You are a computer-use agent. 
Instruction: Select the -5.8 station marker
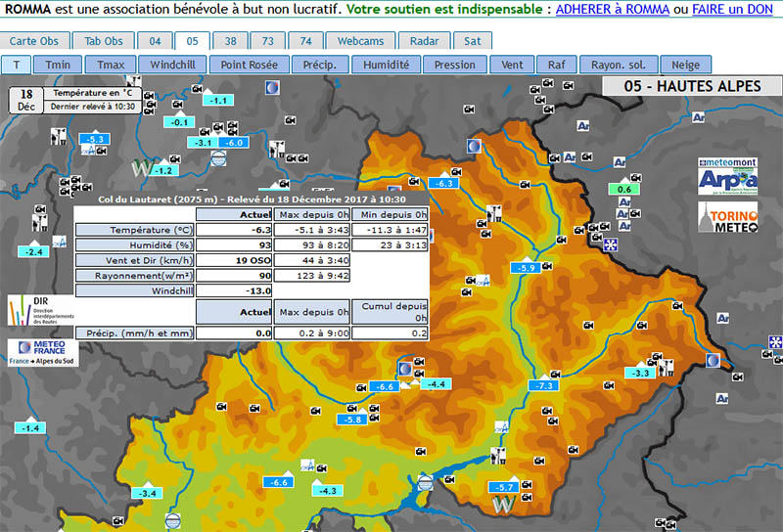[x=352, y=420]
